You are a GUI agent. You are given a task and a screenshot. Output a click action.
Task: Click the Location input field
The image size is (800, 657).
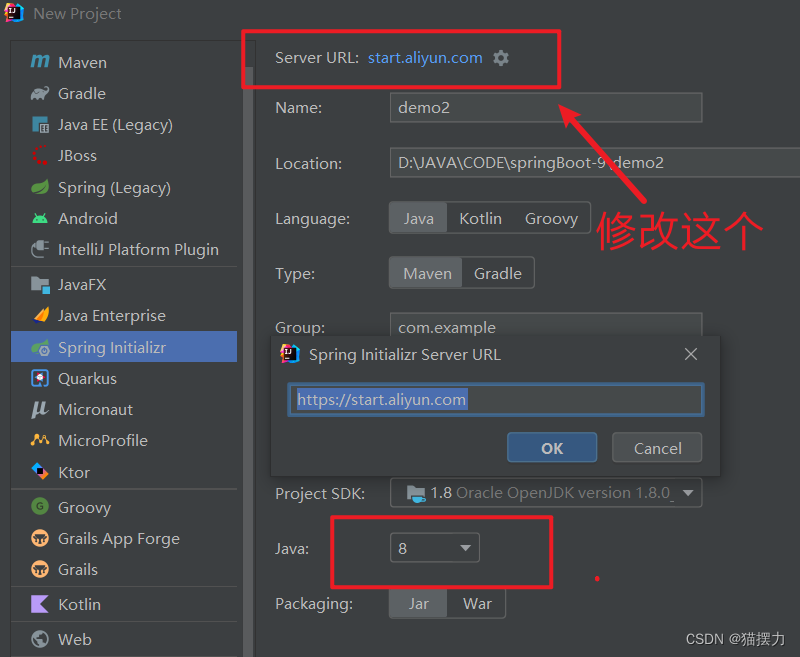pyautogui.click(x=595, y=163)
